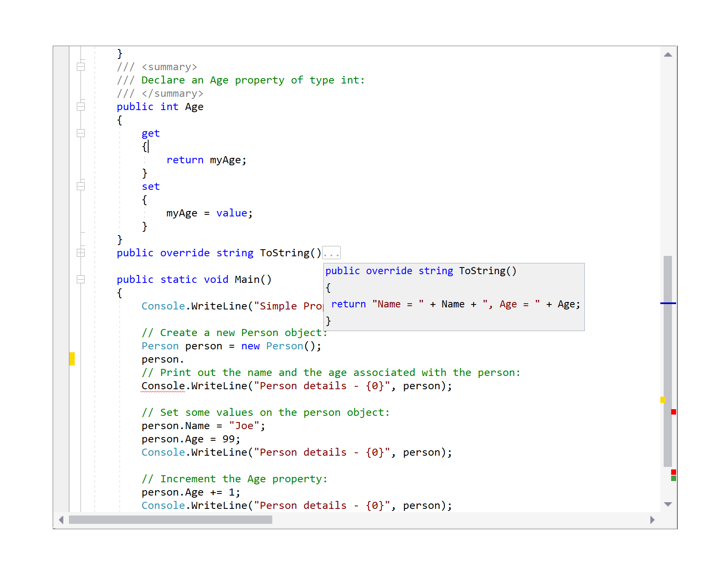Expand the collapsed ToString method body via ellipsis box
The height and width of the screenshot is (572, 728).
click(331, 252)
